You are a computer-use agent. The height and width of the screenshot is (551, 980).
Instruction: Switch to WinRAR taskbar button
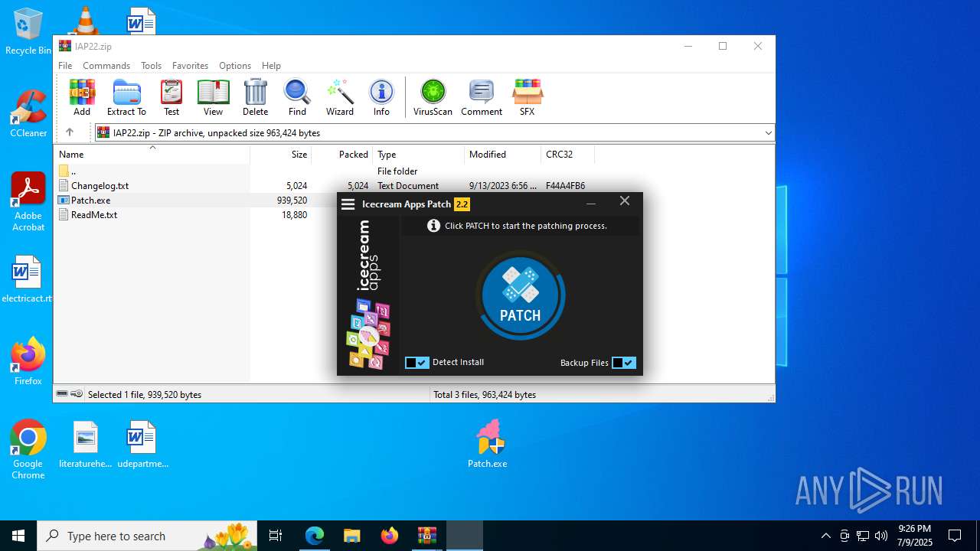427,536
